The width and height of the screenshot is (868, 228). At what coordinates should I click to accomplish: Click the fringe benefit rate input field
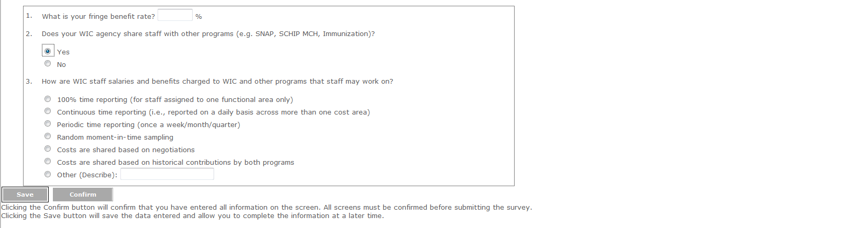click(175, 15)
